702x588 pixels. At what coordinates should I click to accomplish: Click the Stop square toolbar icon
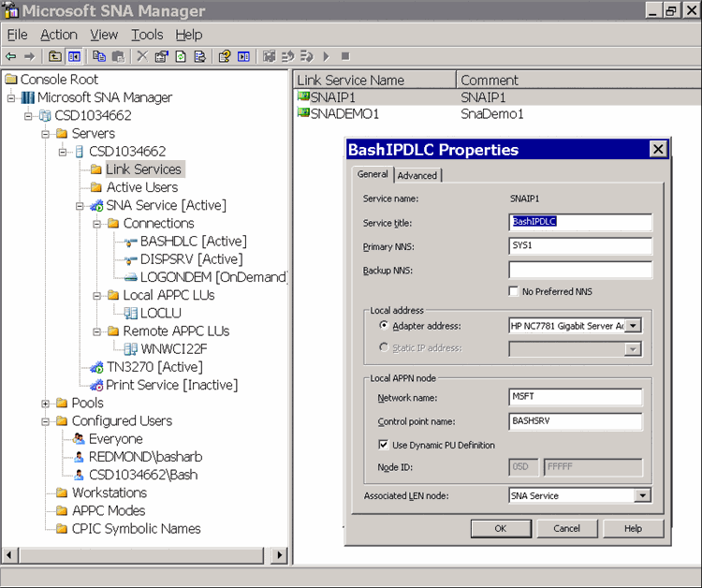345,56
